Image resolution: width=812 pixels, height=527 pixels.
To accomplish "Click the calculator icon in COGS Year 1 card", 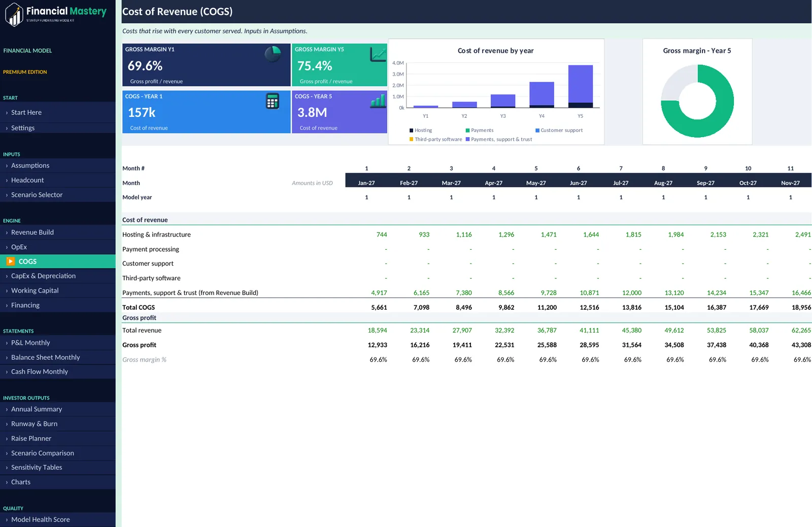I will click(273, 101).
